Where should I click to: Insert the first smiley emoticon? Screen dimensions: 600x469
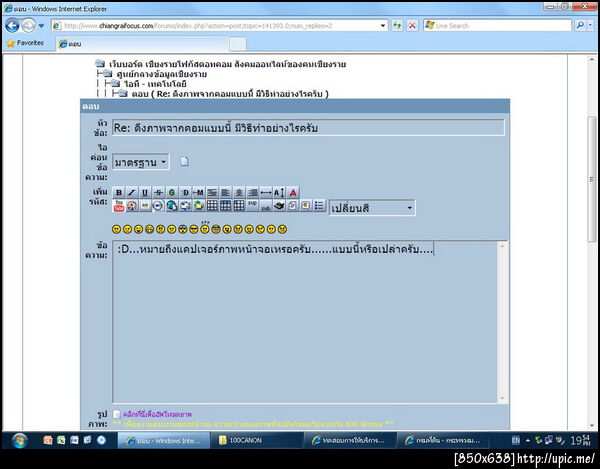point(116,229)
